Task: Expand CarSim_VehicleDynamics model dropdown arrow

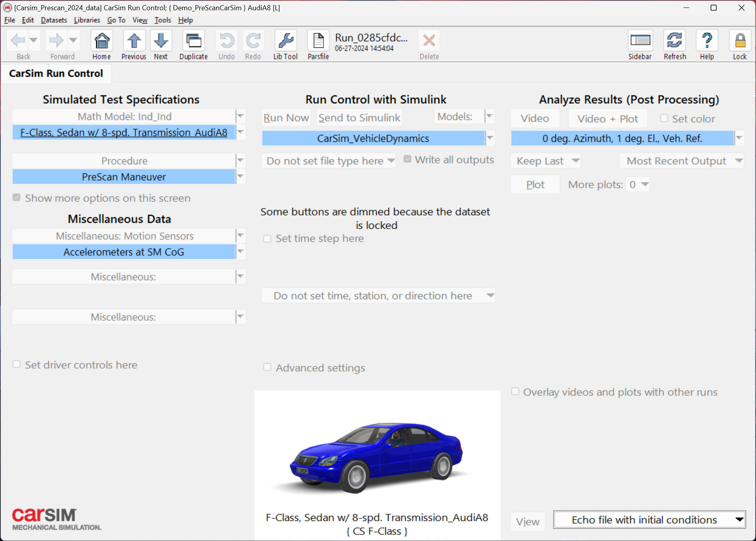Action: click(490, 138)
